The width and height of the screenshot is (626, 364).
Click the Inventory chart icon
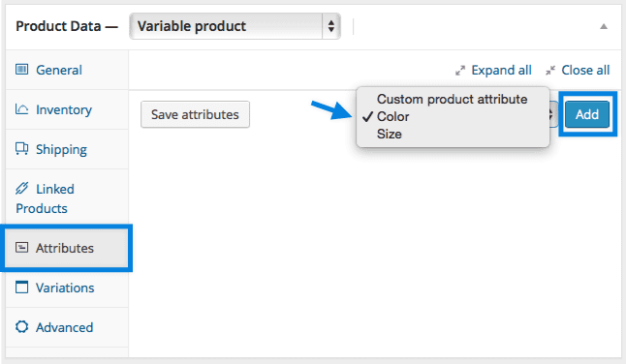click(21, 108)
